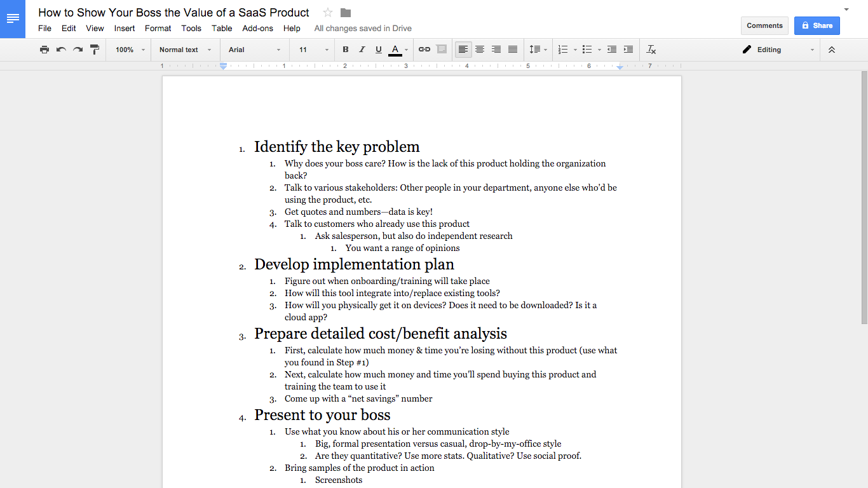868x488 pixels.
Task: Open the Editing mode dropdown
Action: click(x=778, y=50)
